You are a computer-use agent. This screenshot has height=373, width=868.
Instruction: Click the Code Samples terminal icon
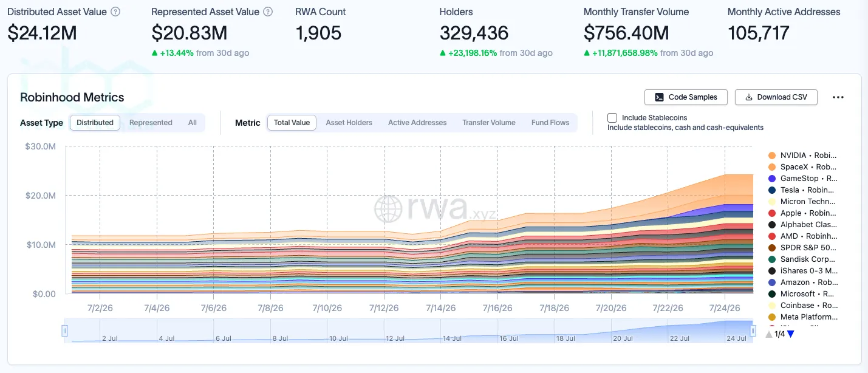(x=659, y=97)
